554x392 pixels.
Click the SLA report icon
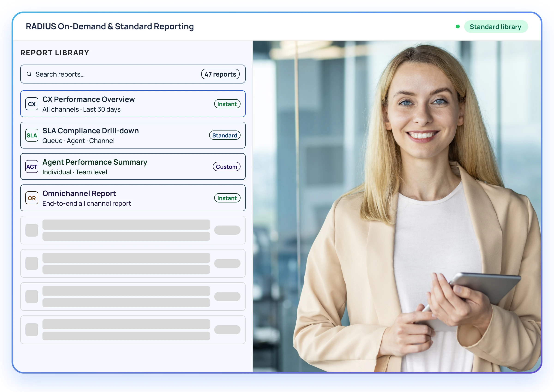(x=32, y=135)
